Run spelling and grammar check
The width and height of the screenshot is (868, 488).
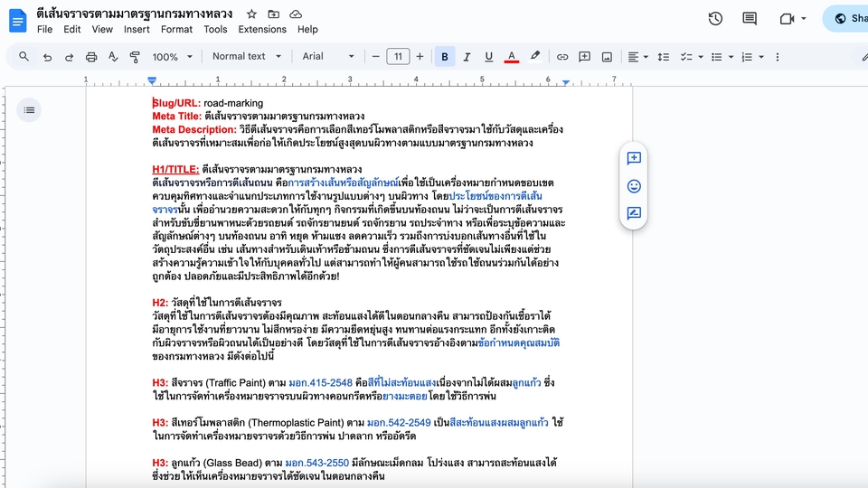click(113, 56)
